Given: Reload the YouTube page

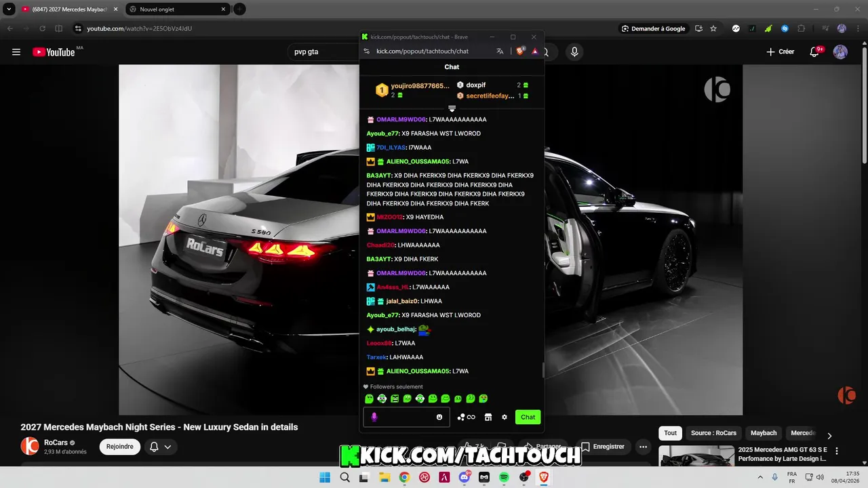Looking at the screenshot, I should coord(42,28).
